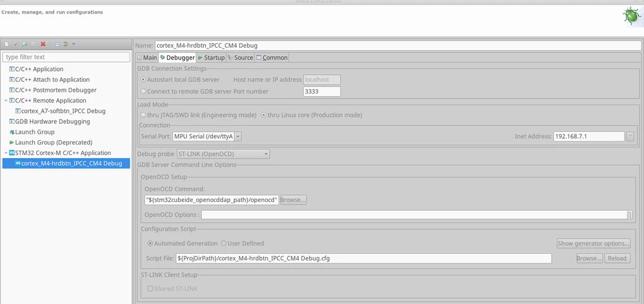Image resolution: width=644 pixels, height=304 pixels.
Task: Collapse the C/C++ Remote Application node
Action: click(x=5, y=101)
